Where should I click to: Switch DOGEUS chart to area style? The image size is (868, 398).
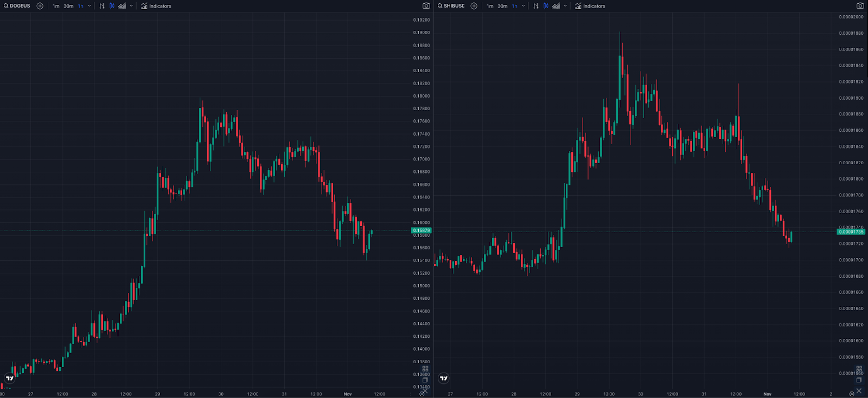(122, 6)
